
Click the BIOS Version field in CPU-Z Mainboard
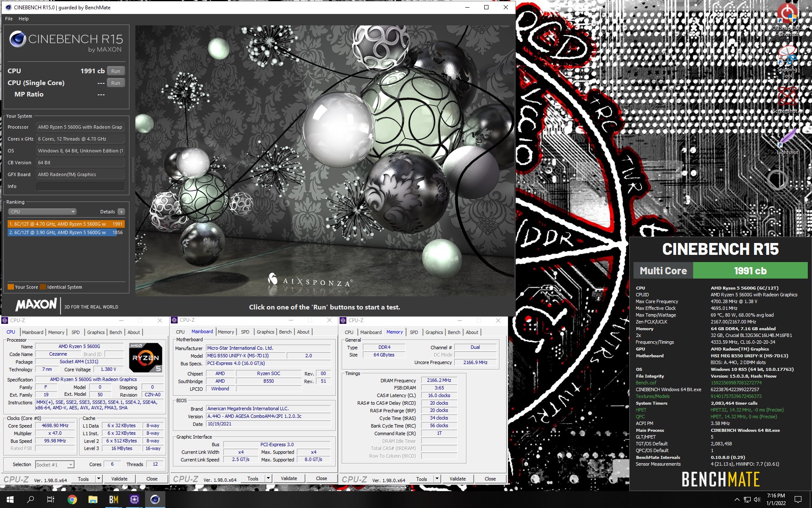click(x=268, y=416)
